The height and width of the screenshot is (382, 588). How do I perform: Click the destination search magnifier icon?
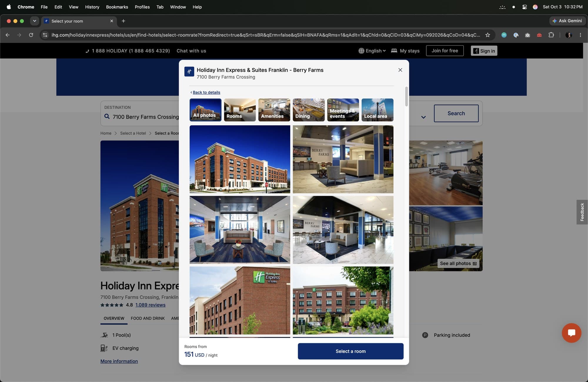[107, 116]
